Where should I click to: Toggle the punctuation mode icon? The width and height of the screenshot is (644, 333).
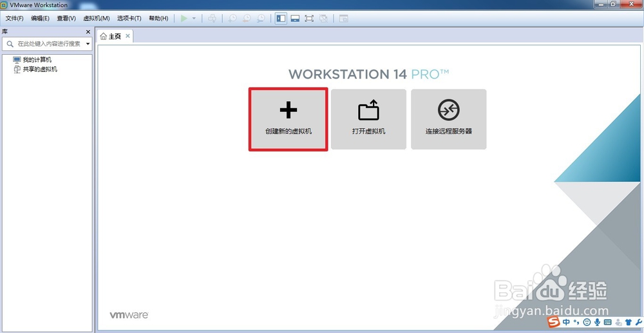pyautogui.click(x=576, y=322)
